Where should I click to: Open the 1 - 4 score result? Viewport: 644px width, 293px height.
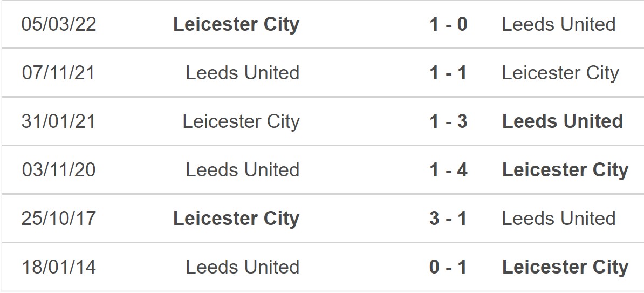448,170
